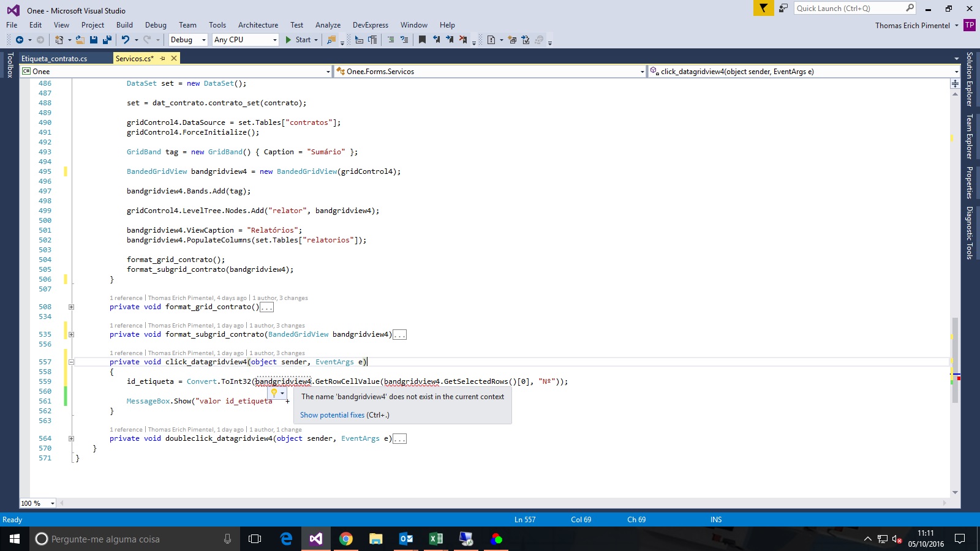Open the Properties side tab

(970, 182)
